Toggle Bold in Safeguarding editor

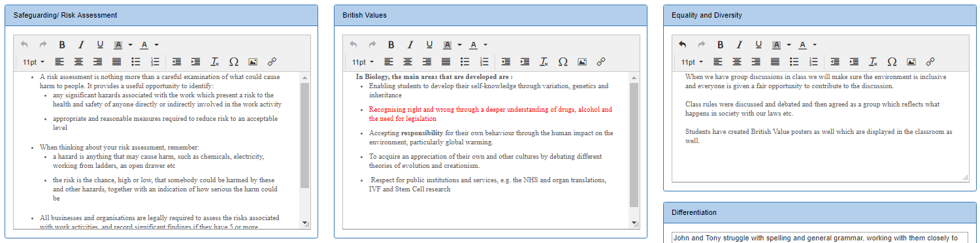[x=62, y=45]
